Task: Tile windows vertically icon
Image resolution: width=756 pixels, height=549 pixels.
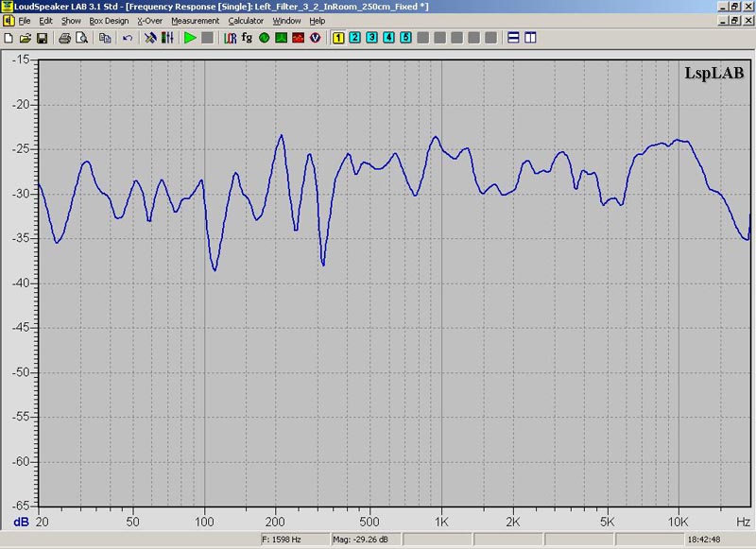Action: (x=530, y=38)
